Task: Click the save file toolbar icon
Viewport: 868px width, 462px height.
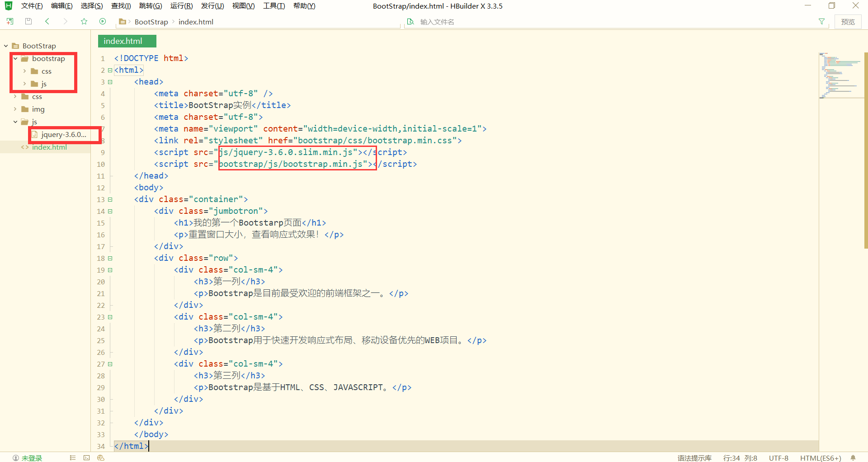Action: coord(28,21)
